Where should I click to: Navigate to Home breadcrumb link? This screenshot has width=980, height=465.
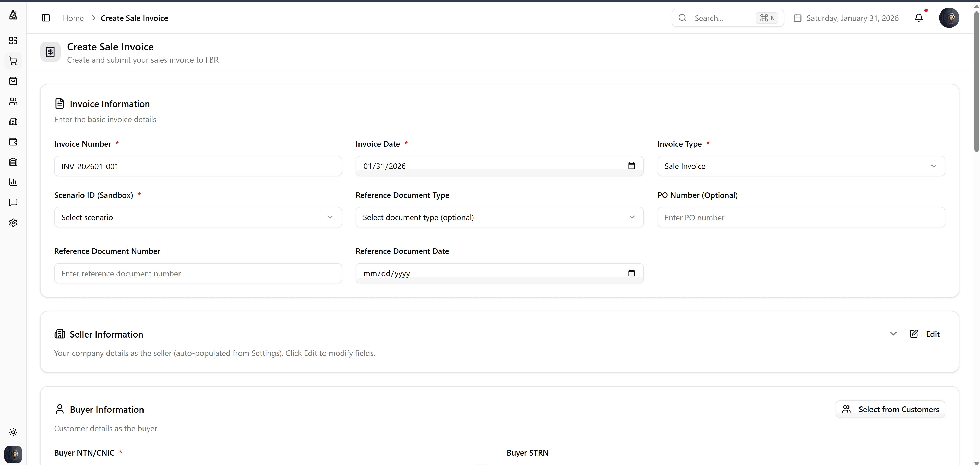(x=73, y=18)
